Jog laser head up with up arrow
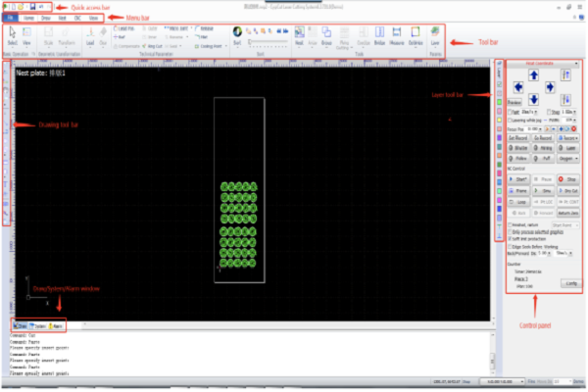The height and width of the screenshot is (392, 588). [534, 75]
